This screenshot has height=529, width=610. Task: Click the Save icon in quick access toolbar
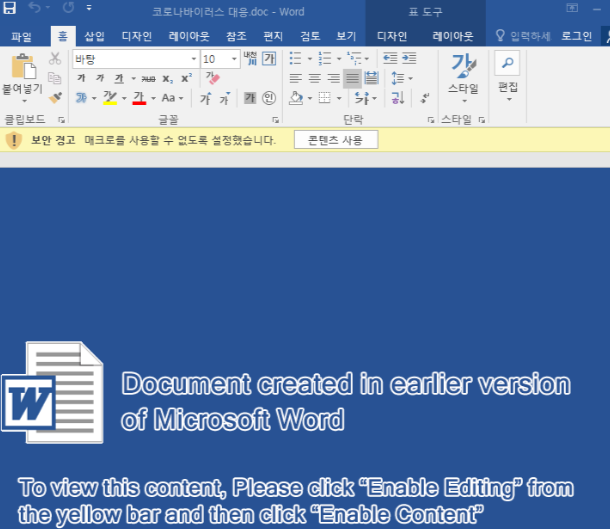coord(9,7)
